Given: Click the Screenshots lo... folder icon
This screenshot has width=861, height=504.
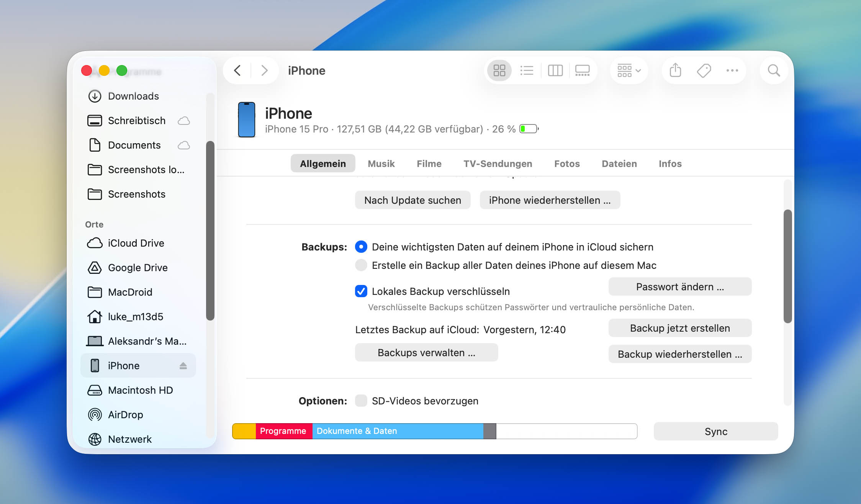Looking at the screenshot, I should pos(95,170).
